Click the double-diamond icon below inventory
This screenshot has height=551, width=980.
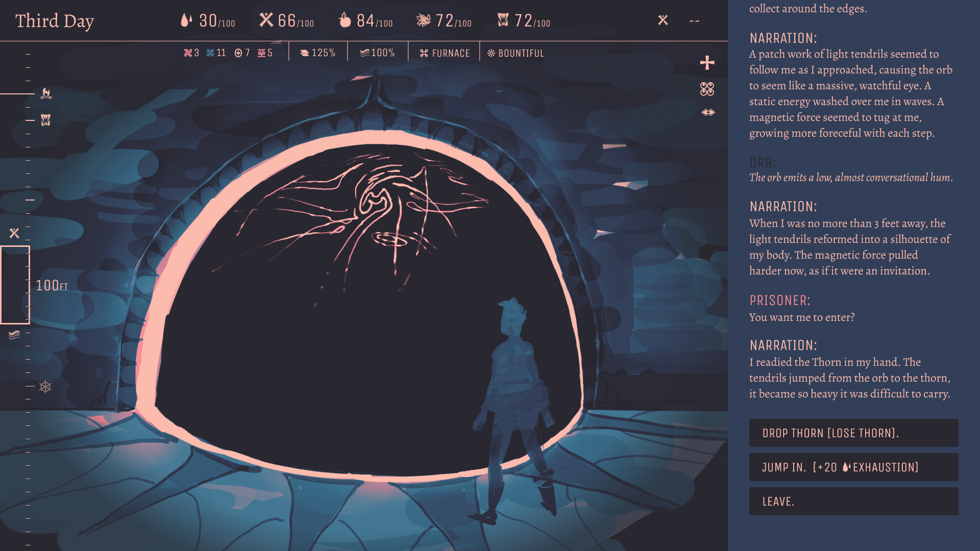(x=708, y=112)
